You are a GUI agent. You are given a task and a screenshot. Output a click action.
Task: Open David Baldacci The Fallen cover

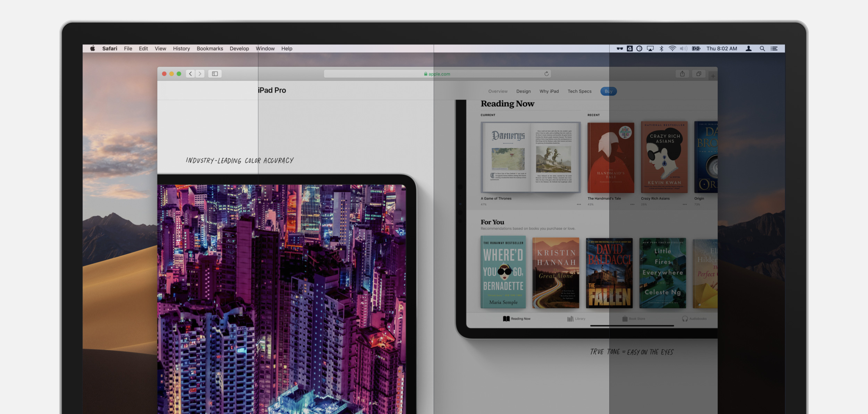click(x=609, y=273)
